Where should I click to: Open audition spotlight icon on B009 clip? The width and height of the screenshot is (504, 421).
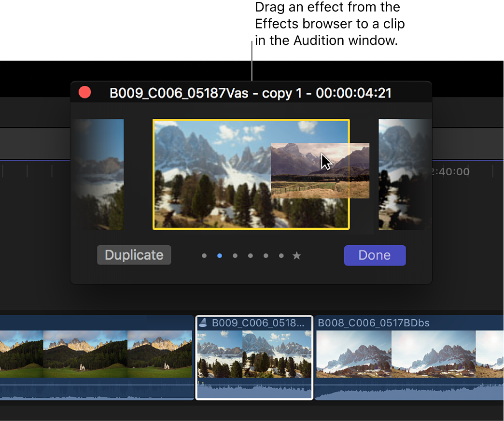[203, 323]
